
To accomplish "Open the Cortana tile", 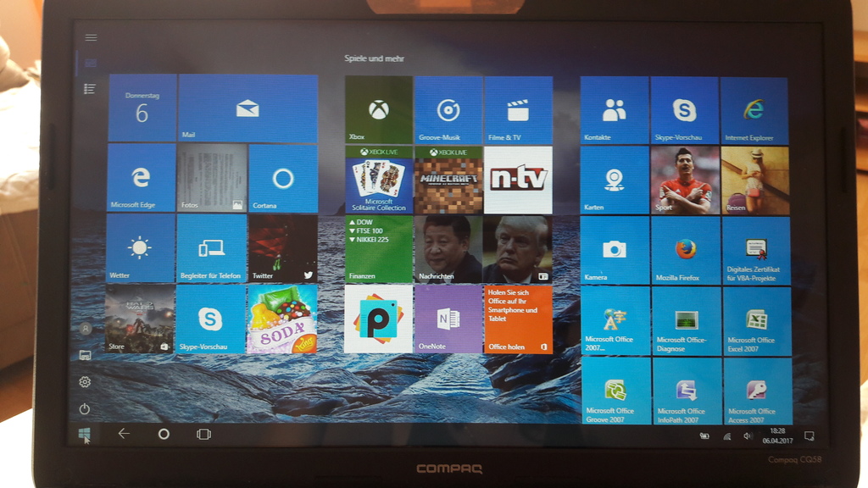I will click(x=283, y=179).
